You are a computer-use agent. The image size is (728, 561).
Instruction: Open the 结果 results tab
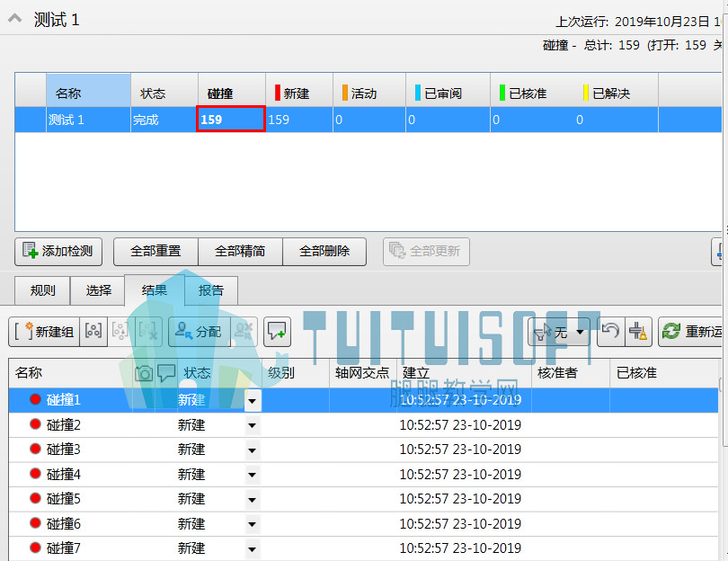coord(155,290)
